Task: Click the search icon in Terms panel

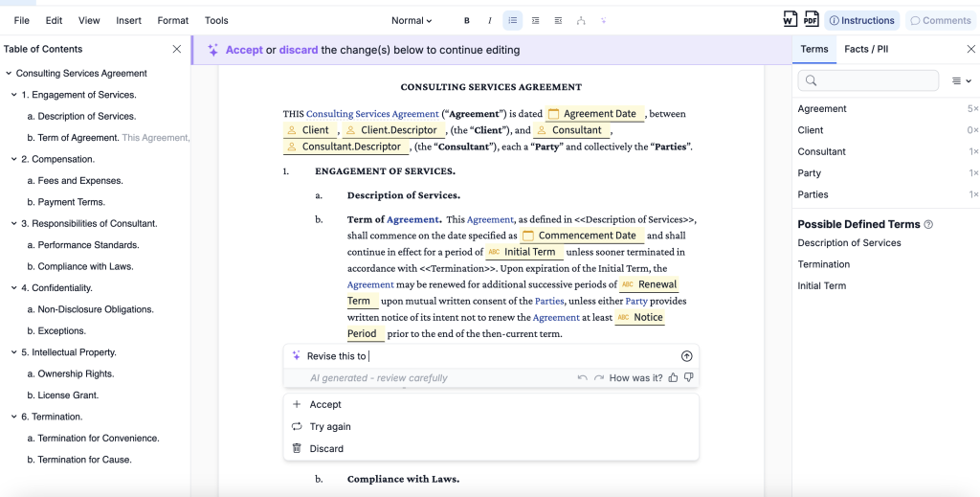Action: (x=812, y=81)
